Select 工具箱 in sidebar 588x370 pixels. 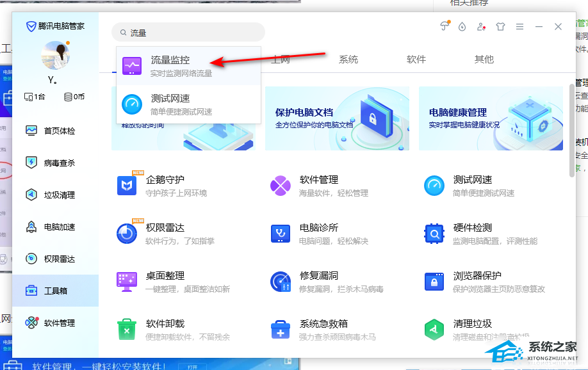pos(56,291)
